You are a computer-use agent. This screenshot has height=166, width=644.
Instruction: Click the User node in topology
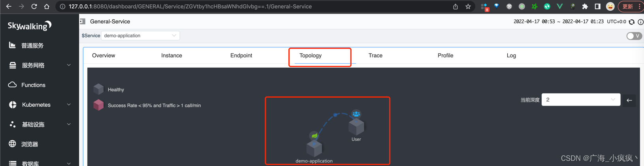tap(356, 127)
